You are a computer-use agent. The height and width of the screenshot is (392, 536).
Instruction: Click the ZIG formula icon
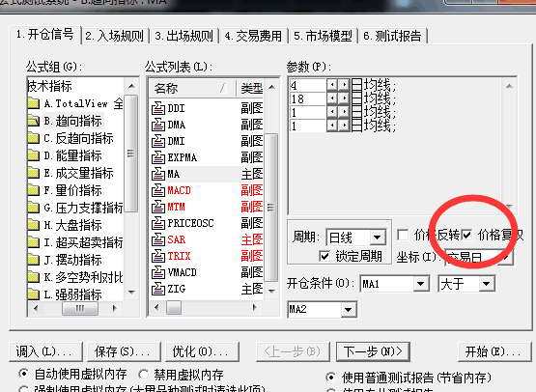click(x=158, y=289)
